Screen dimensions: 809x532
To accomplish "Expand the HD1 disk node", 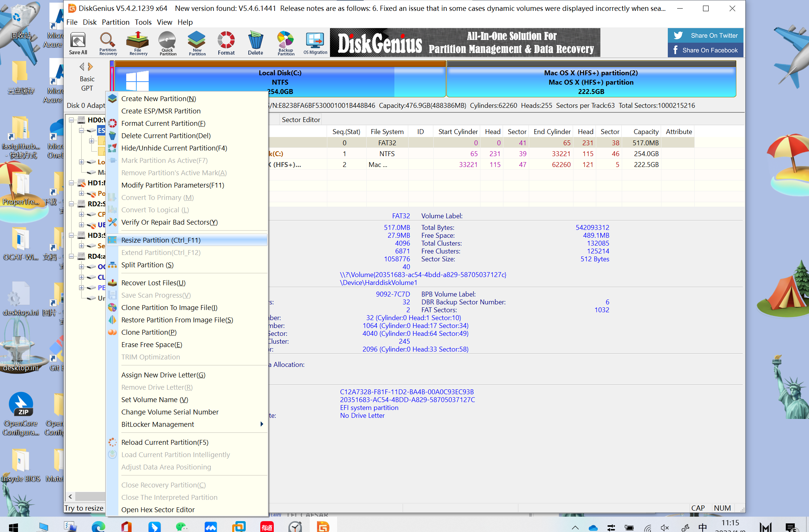I will click(x=72, y=183).
